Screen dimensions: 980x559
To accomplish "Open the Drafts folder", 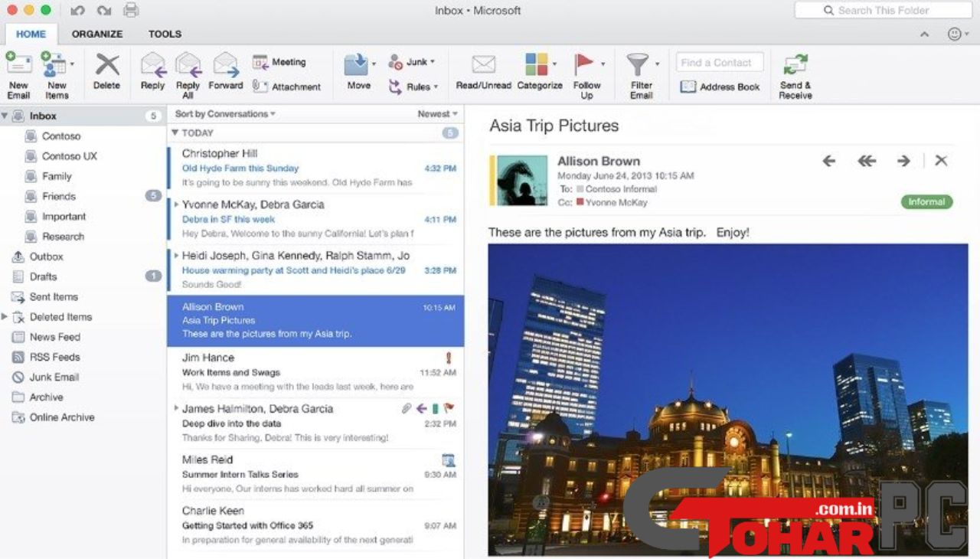I will (x=83, y=276).
